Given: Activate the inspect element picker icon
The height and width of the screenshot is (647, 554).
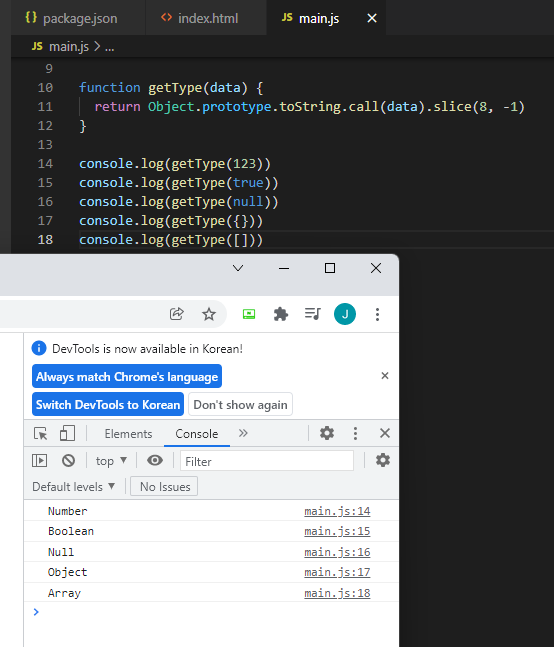Looking at the screenshot, I should 40,433.
